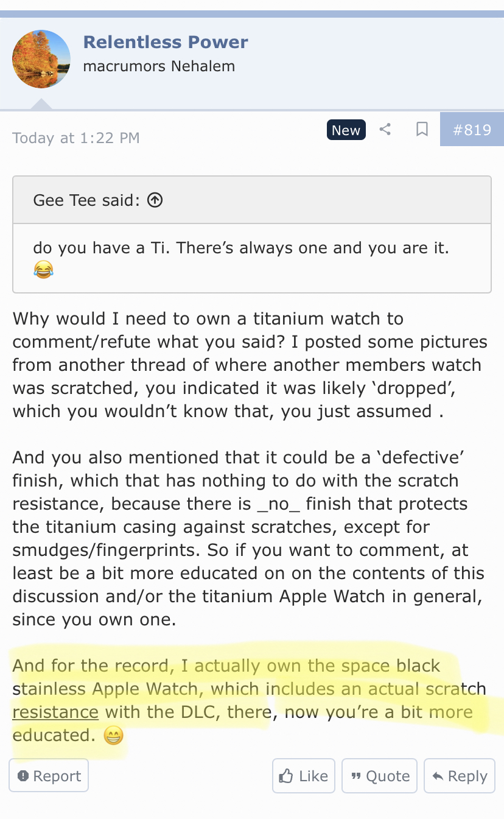Click the grinning emoji after 'educated.'

113,736
